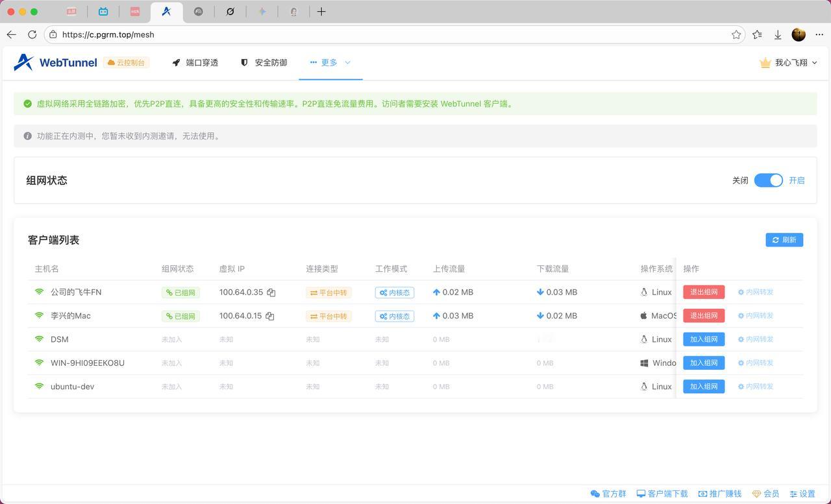
Task: Copy virtual IP 100.64.0.35
Action: pyautogui.click(x=271, y=293)
